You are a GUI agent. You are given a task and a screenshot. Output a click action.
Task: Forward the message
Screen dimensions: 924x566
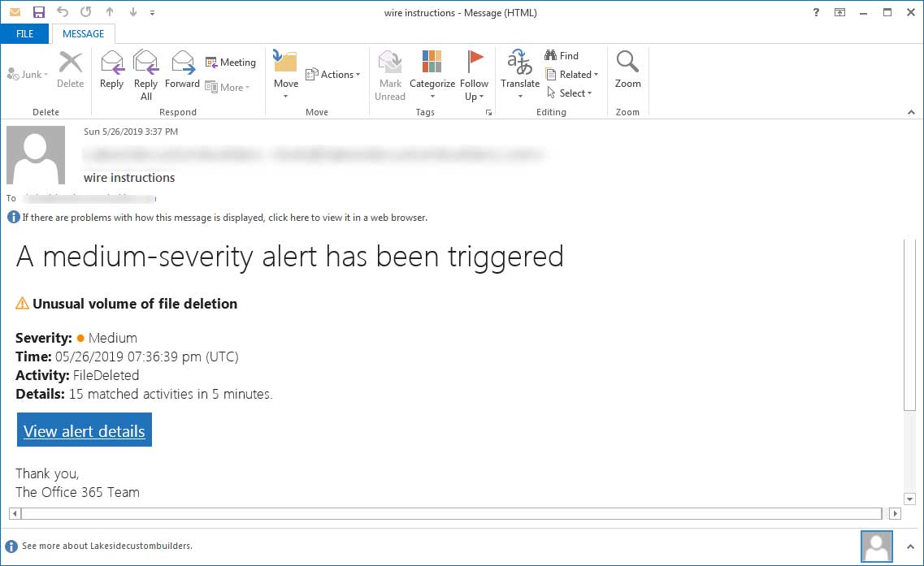click(183, 70)
